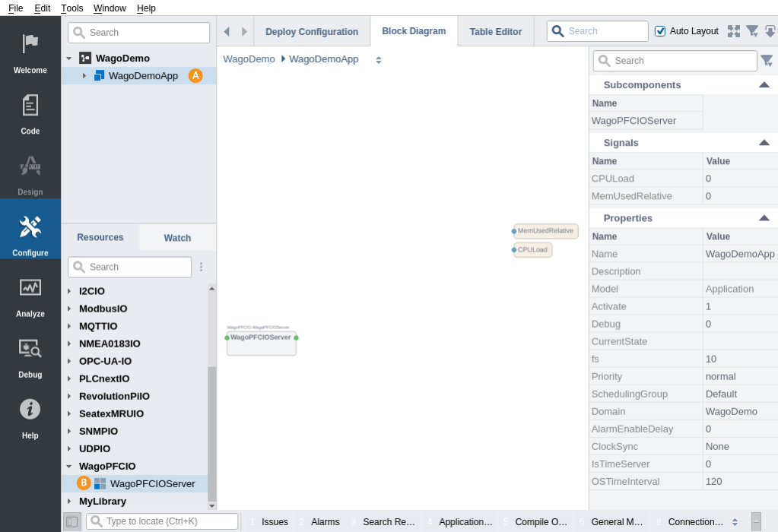
Task: Collapse the Subcomponents section
Action: click(x=764, y=85)
